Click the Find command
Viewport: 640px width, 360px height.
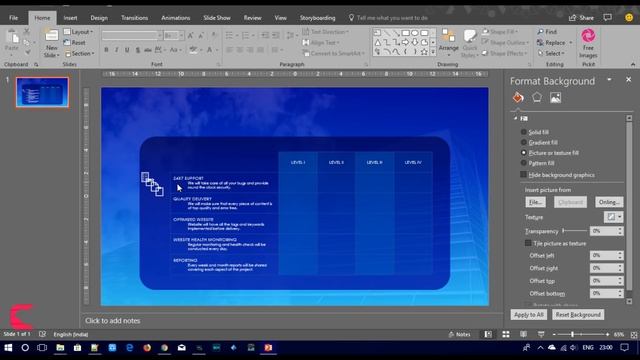tap(547, 31)
